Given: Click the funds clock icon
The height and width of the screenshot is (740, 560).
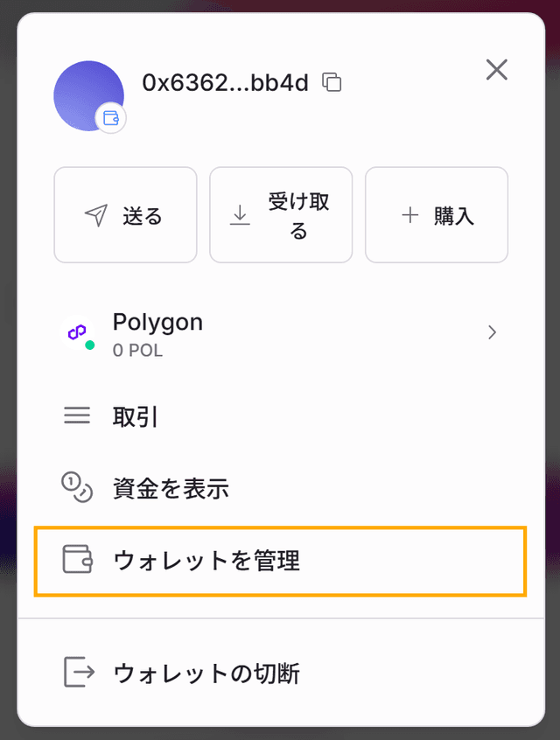Looking at the screenshot, I should pyautogui.click(x=77, y=488).
